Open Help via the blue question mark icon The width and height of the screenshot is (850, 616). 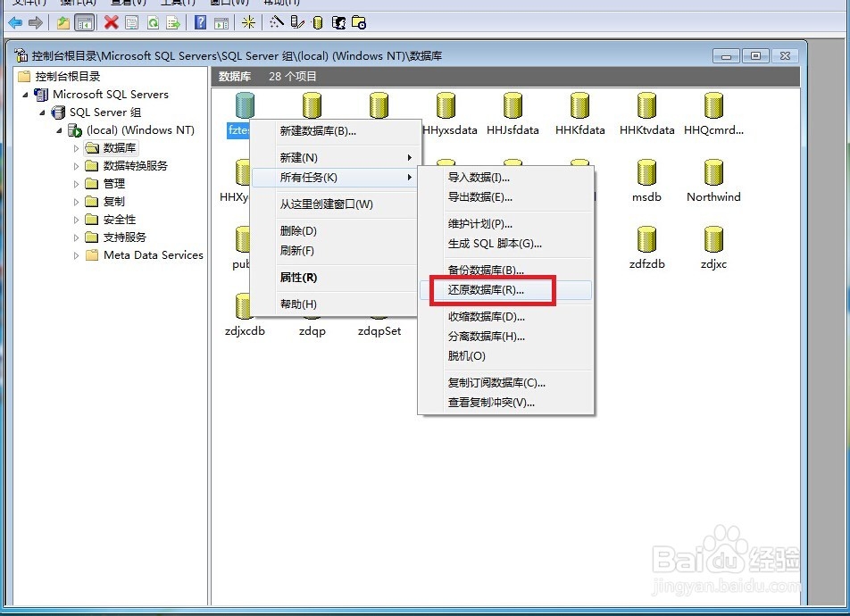(x=201, y=22)
